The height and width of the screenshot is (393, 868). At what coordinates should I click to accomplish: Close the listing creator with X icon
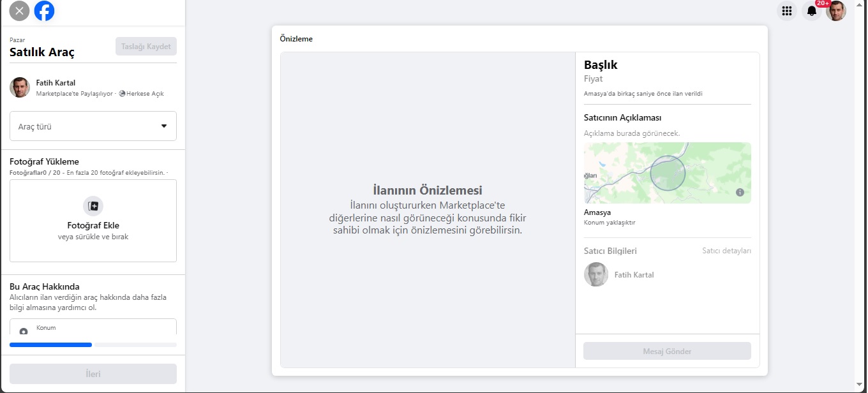click(20, 11)
